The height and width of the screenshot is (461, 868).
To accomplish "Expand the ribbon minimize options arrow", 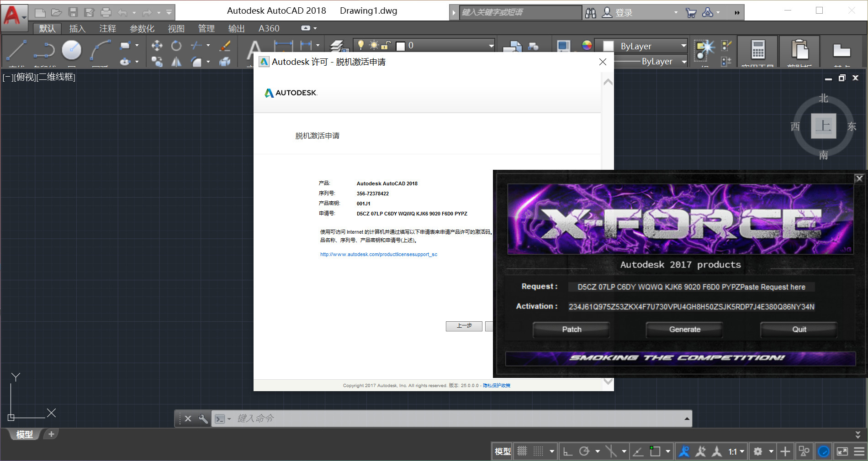I will point(315,28).
